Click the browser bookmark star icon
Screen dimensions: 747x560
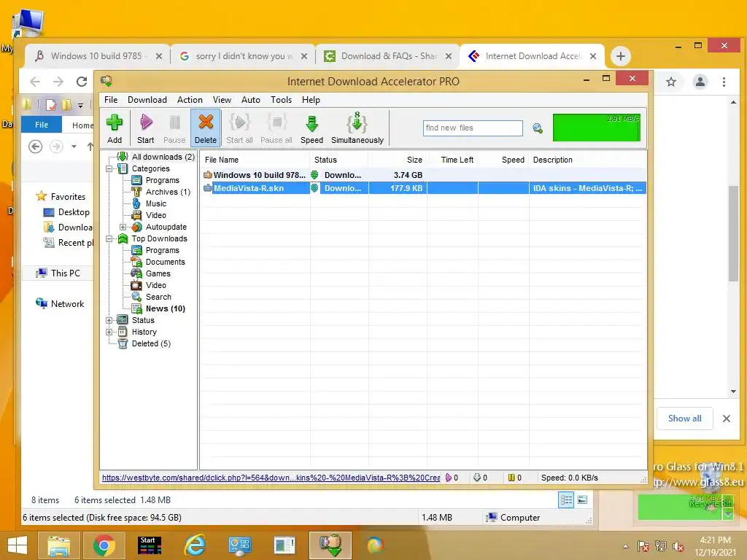click(x=671, y=82)
